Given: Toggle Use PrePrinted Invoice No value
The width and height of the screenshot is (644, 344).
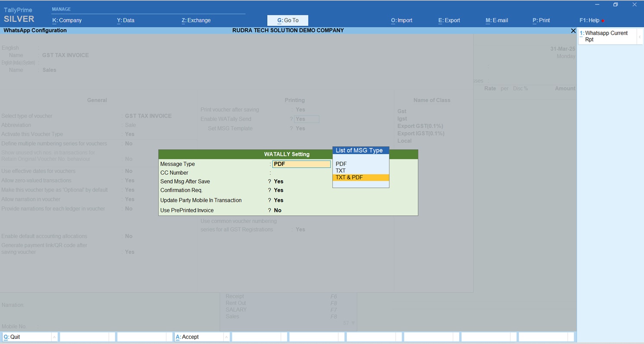Looking at the screenshot, I should tap(278, 210).
